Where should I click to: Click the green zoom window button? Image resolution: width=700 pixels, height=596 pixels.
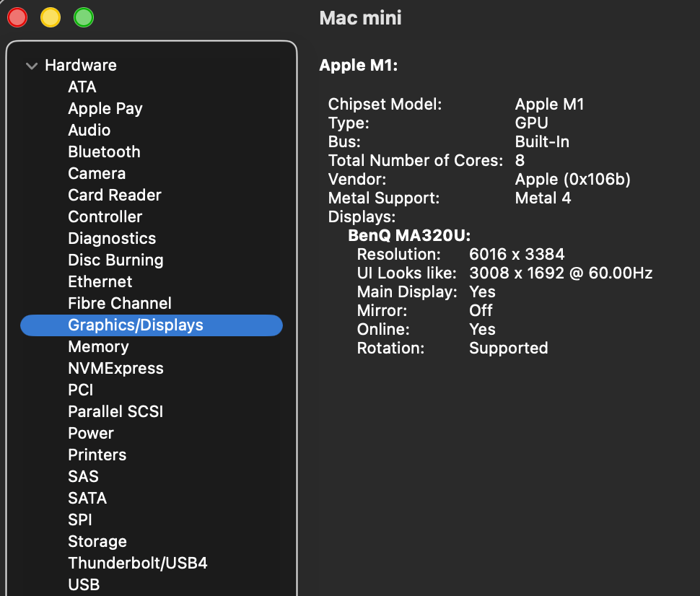[84, 18]
